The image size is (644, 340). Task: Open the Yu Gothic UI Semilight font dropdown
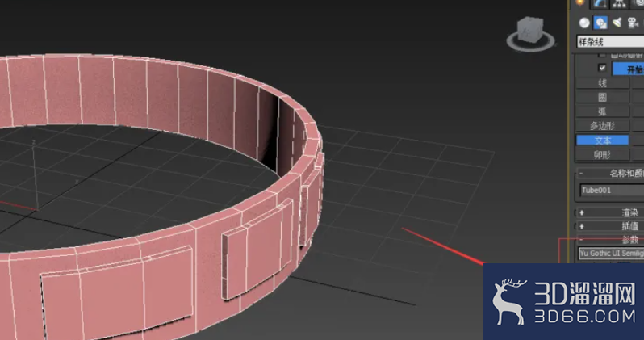pos(611,254)
